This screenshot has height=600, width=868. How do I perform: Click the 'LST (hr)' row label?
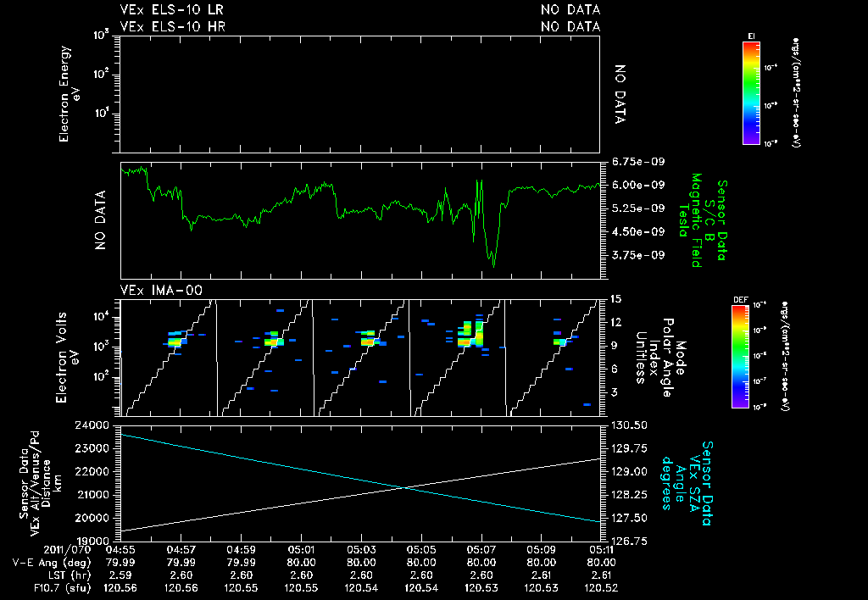click(68, 575)
